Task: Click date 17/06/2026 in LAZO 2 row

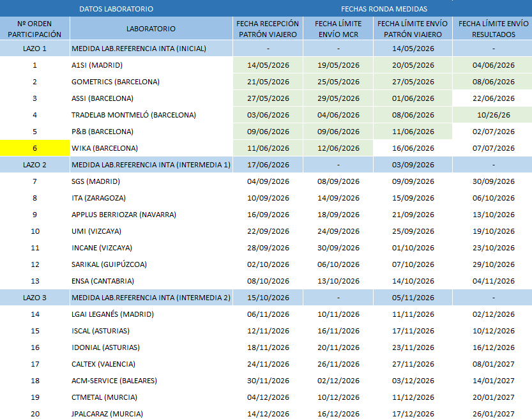Action: [x=268, y=165]
